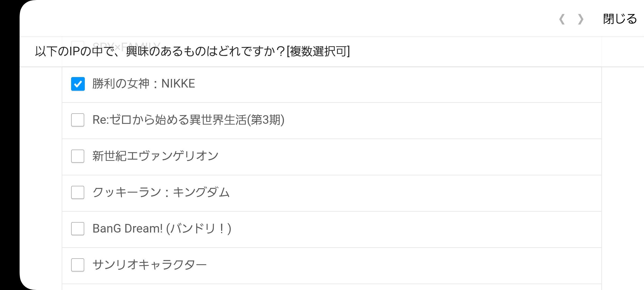This screenshot has width=644, height=290.
Task: Select the BanG Dream! (バンドリ！) checkbox
Action: point(78,229)
